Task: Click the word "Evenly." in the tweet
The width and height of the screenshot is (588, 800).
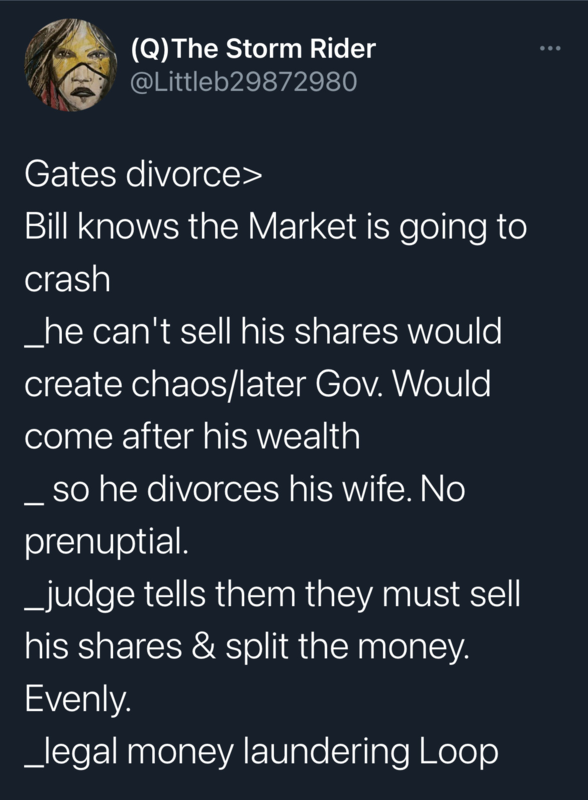Action: (78, 700)
